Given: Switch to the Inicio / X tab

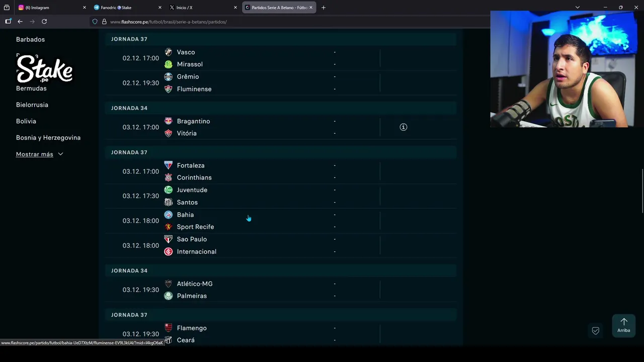Looking at the screenshot, I should (203, 8).
